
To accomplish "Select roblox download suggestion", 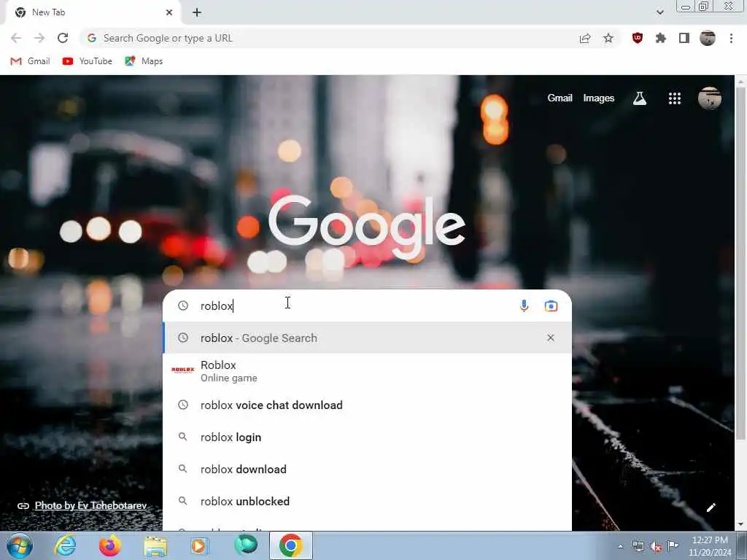I will [x=367, y=469].
